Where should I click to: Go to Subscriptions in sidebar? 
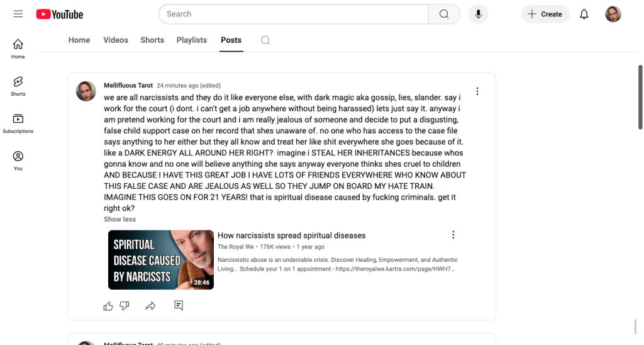point(18,124)
